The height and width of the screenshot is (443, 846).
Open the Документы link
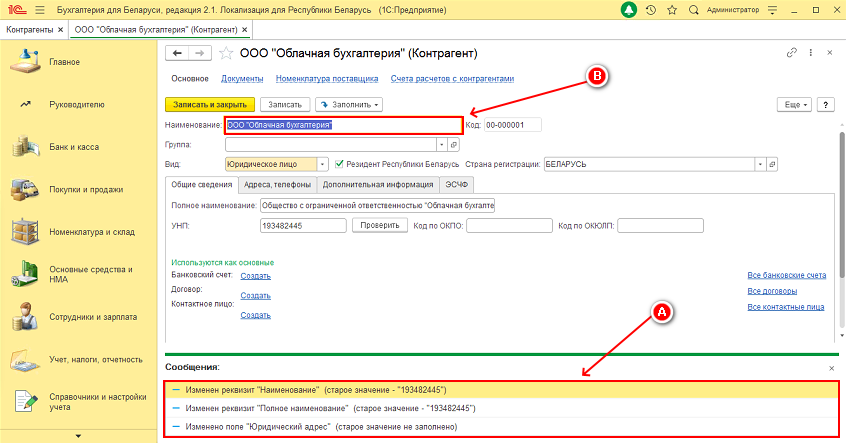pos(242,79)
